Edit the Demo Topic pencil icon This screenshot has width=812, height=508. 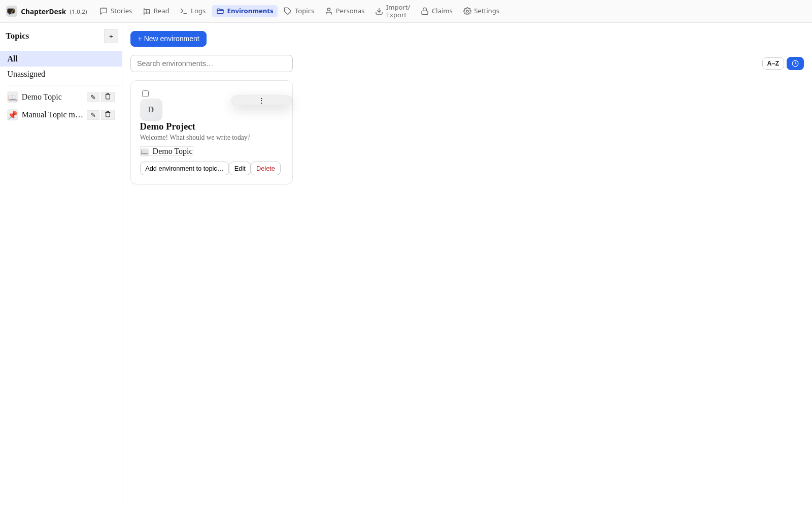(x=93, y=97)
